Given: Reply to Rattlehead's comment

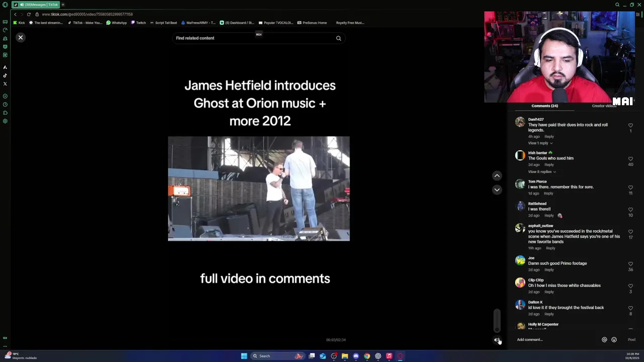Looking at the screenshot, I should [549, 216].
